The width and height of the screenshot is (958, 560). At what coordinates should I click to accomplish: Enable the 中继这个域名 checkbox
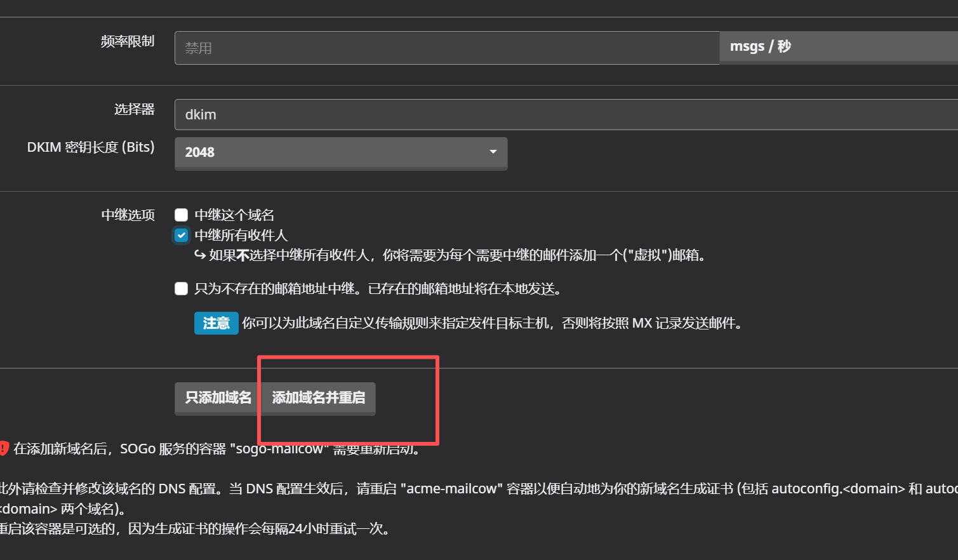pos(182,215)
